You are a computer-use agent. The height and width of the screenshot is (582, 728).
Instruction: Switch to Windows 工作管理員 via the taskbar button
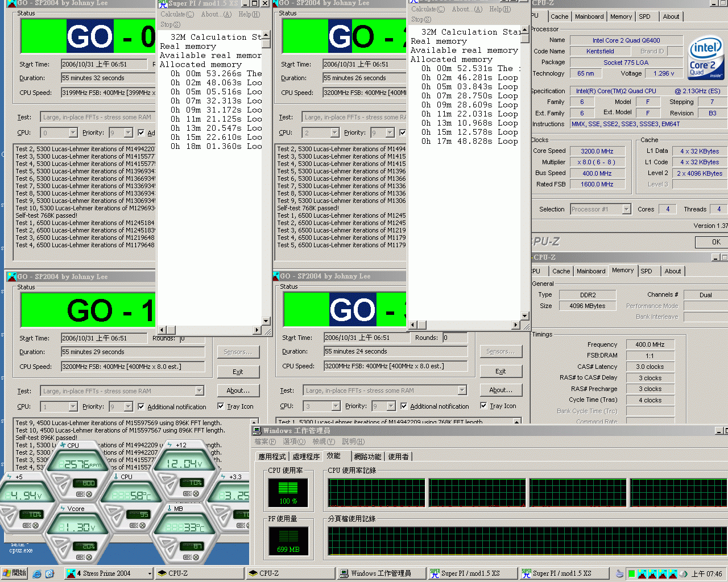pyautogui.click(x=381, y=573)
